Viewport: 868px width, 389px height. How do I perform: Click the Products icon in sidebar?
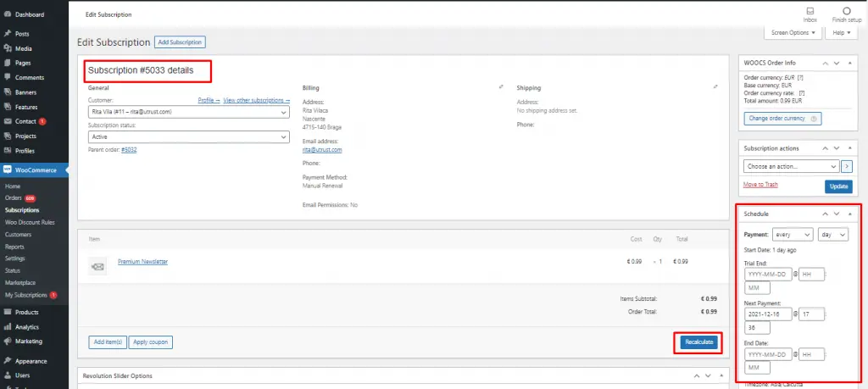(x=8, y=312)
